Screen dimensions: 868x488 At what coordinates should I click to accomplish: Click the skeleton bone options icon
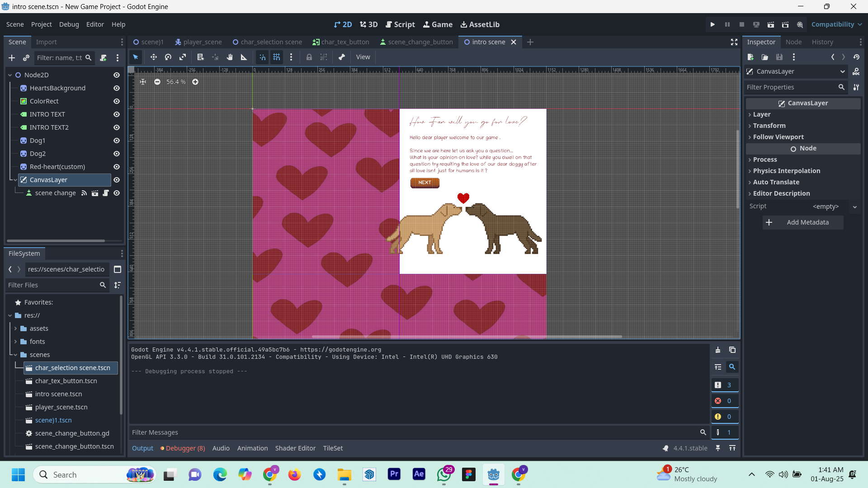tap(342, 57)
